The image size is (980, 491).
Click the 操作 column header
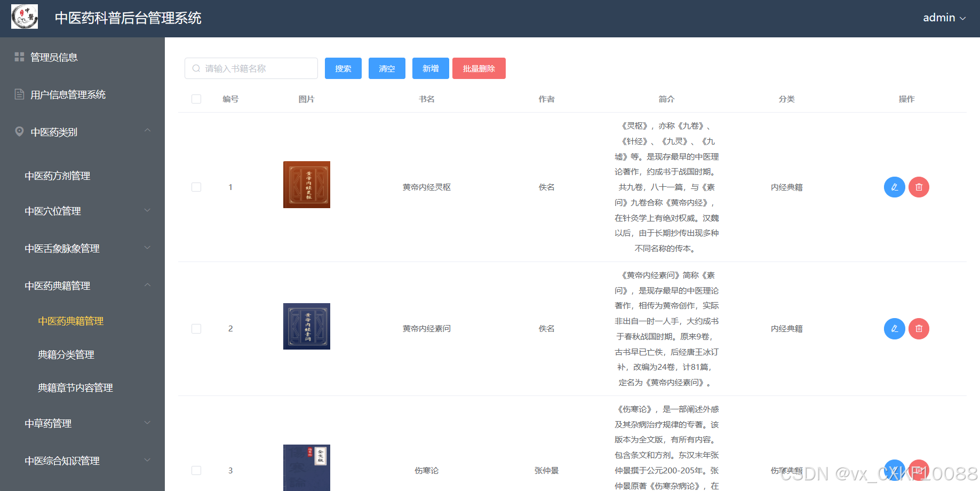coord(907,99)
